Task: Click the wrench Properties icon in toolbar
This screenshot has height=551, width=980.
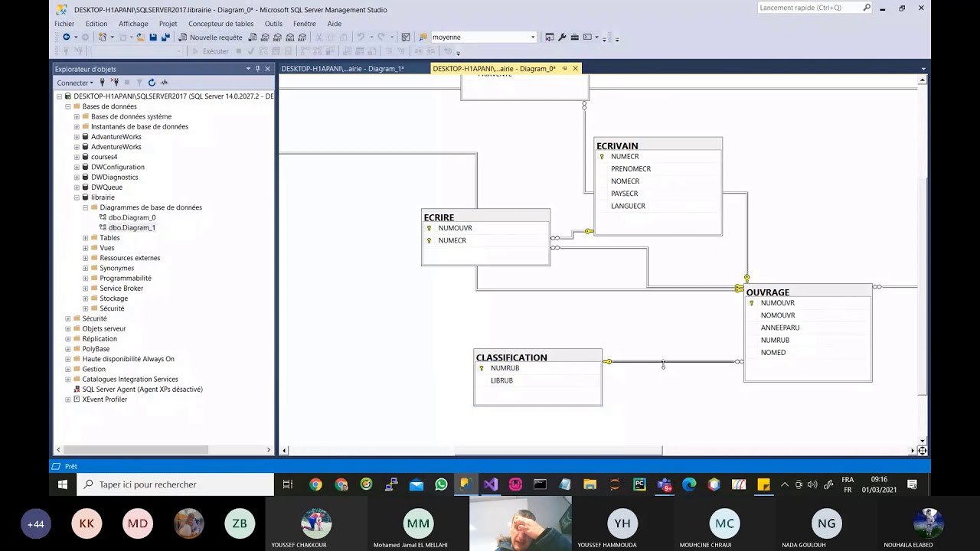Action: coord(562,37)
